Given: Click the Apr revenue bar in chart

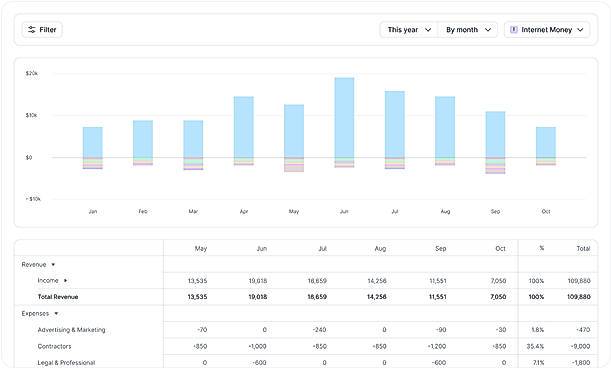Looking at the screenshot, I should pyautogui.click(x=244, y=127).
